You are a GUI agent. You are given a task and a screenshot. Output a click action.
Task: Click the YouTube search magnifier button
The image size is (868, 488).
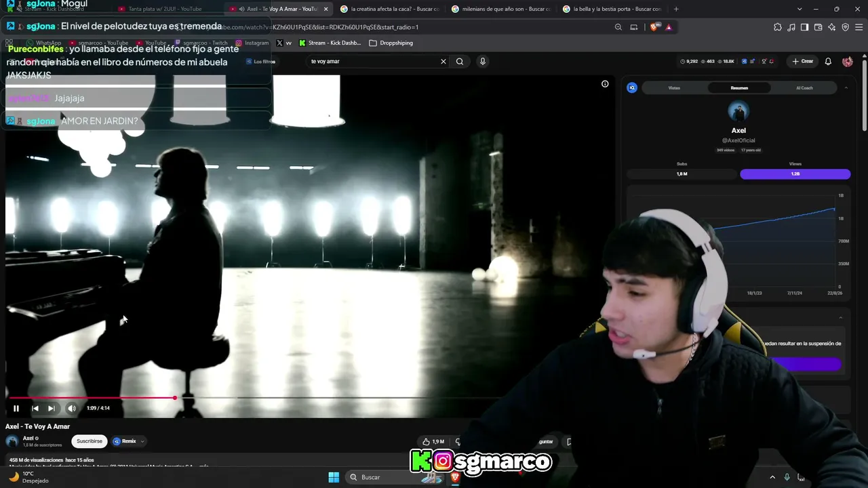[x=460, y=61]
